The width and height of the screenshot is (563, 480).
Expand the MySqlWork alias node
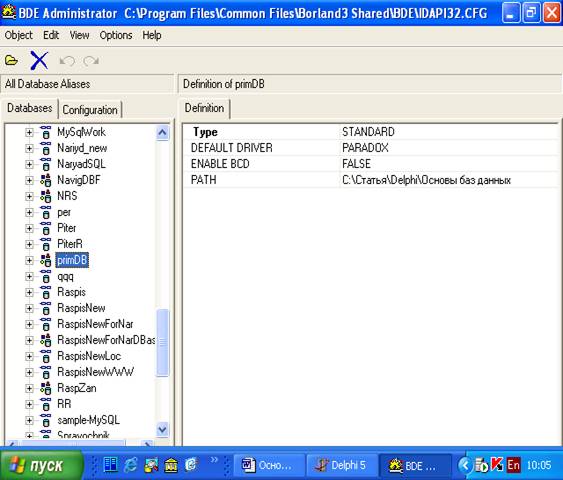[x=29, y=132]
